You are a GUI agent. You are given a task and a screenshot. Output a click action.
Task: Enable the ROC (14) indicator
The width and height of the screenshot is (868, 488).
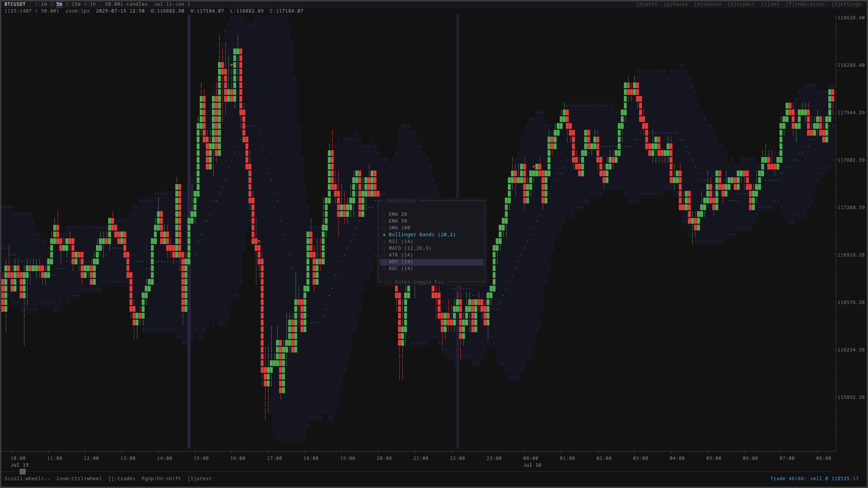coord(401,268)
